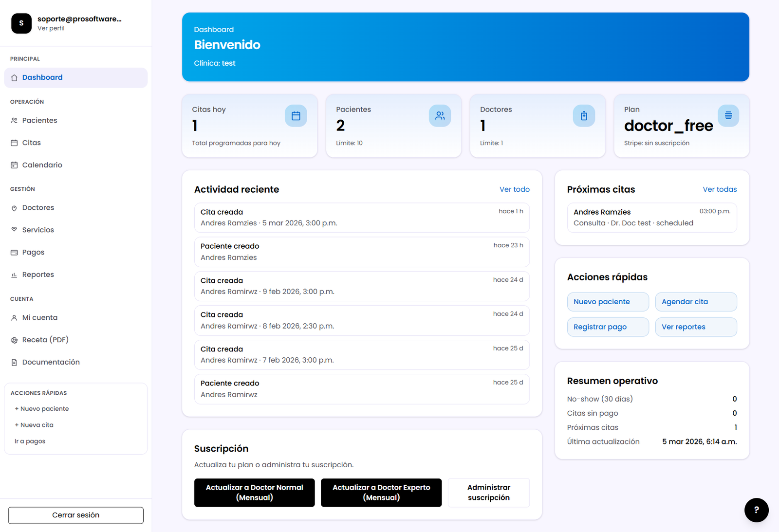Click the calendar icon in Citas hoy card

296,116
